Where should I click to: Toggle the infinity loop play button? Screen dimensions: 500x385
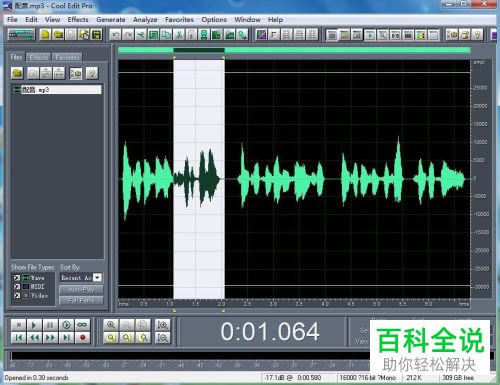82,325
